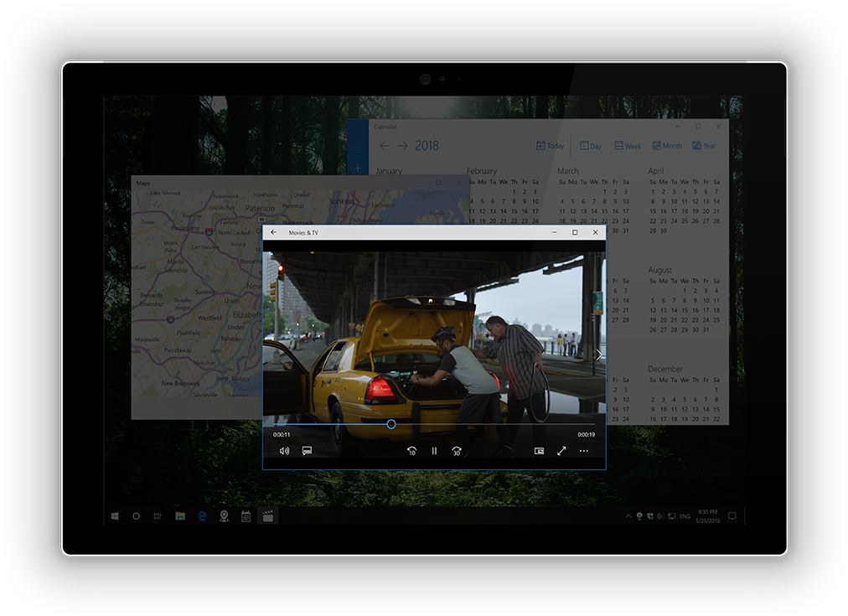
Task: Open subtitles and captions in the player
Action: (307, 451)
